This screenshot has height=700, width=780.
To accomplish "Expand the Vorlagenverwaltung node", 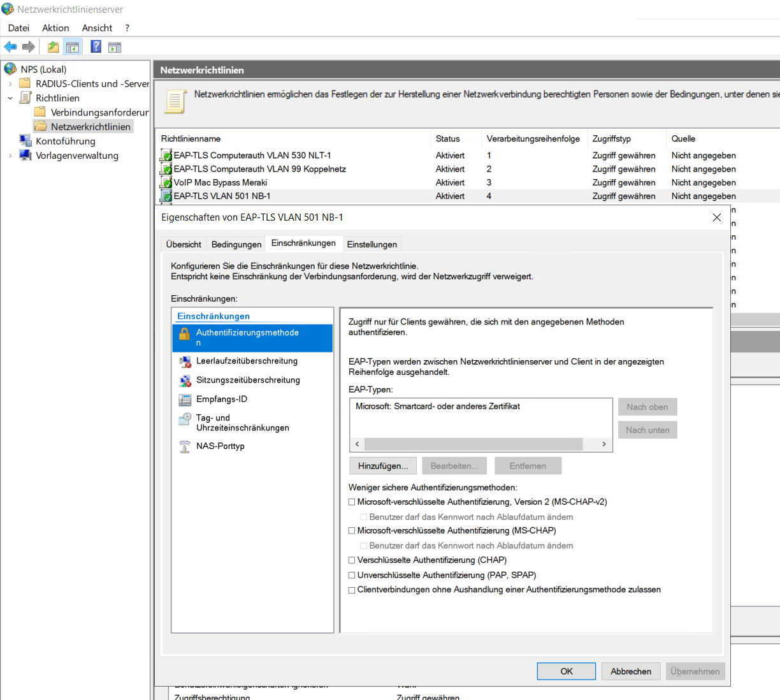I will coord(11,155).
